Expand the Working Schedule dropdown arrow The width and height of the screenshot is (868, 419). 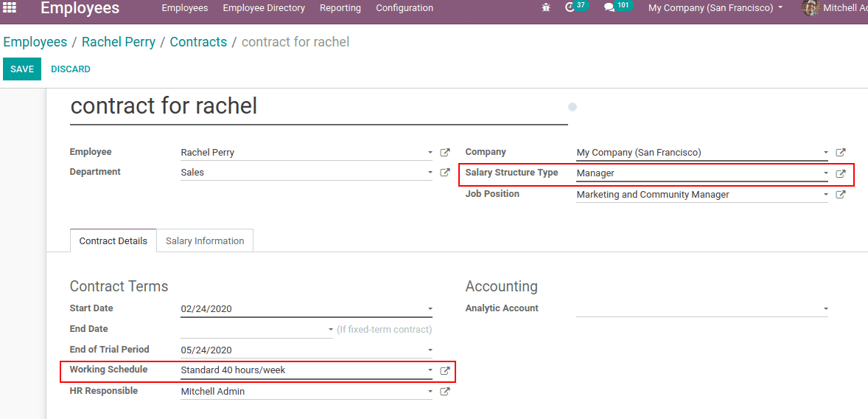(430, 370)
